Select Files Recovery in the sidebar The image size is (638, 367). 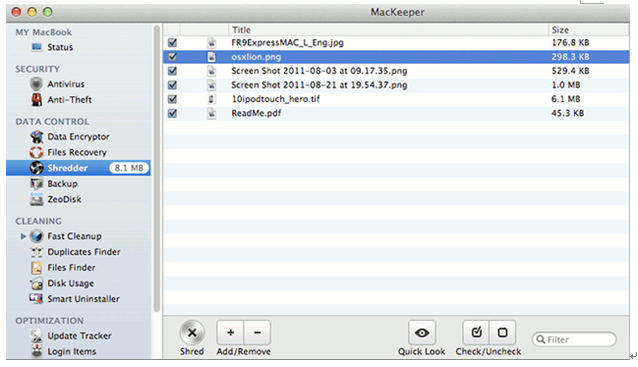[77, 152]
